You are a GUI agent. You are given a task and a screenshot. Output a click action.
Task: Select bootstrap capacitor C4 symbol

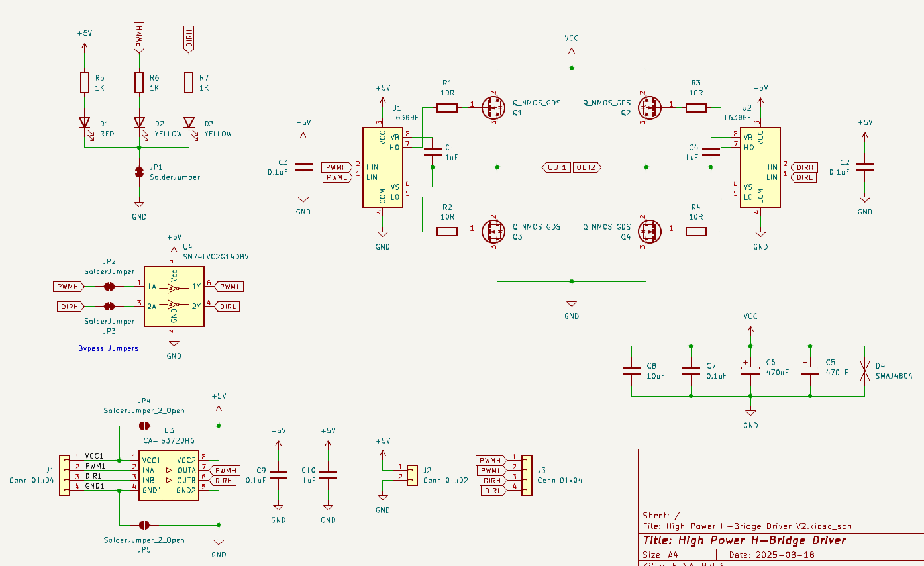click(711, 153)
